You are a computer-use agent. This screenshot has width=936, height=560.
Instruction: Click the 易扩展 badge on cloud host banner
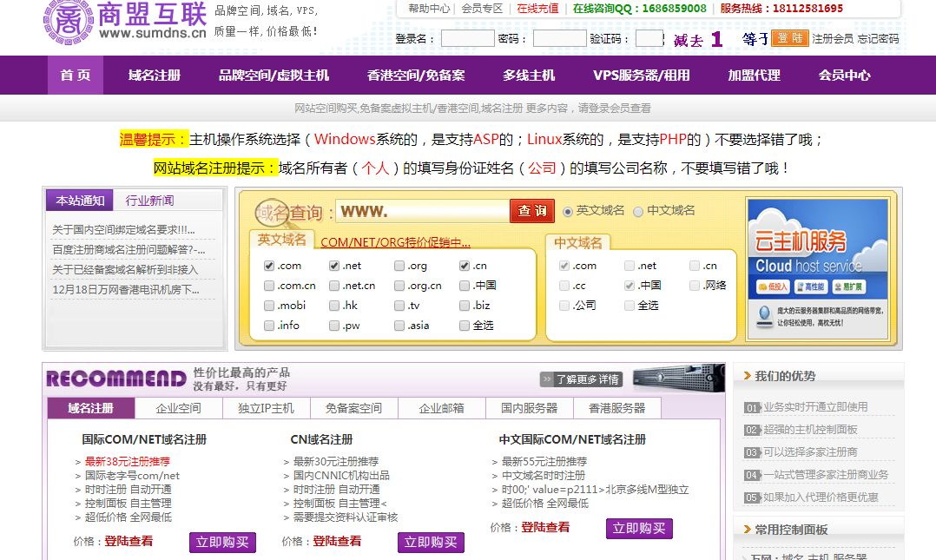[x=848, y=286]
